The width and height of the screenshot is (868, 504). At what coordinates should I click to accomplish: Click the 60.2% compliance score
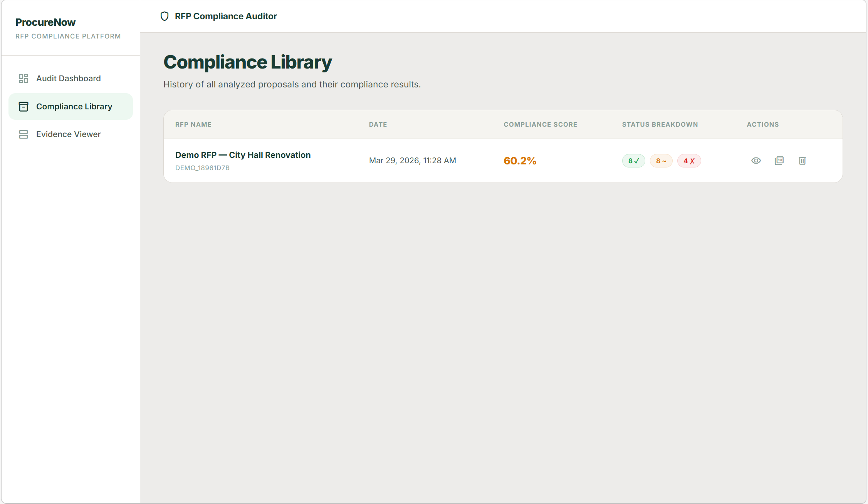520,161
